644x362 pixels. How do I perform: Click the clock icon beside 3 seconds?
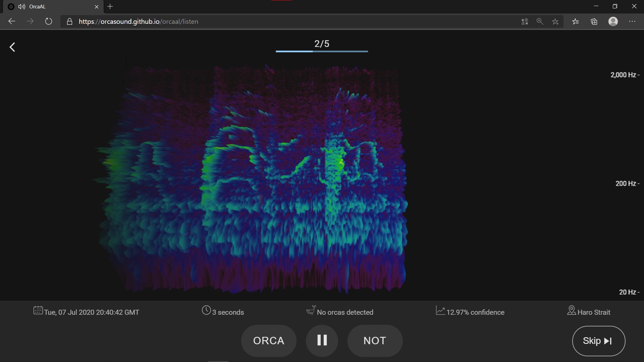pos(206,310)
